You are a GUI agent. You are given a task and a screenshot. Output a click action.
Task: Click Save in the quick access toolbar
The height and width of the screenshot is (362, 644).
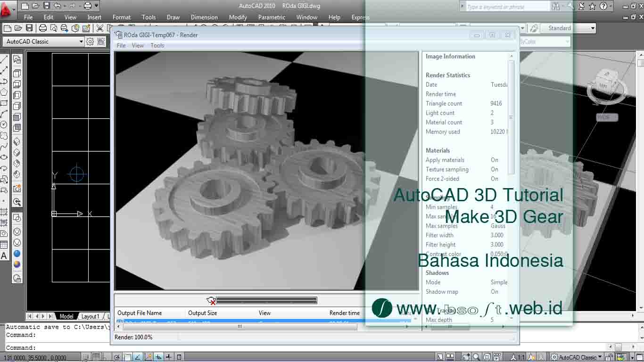(47, 6)
